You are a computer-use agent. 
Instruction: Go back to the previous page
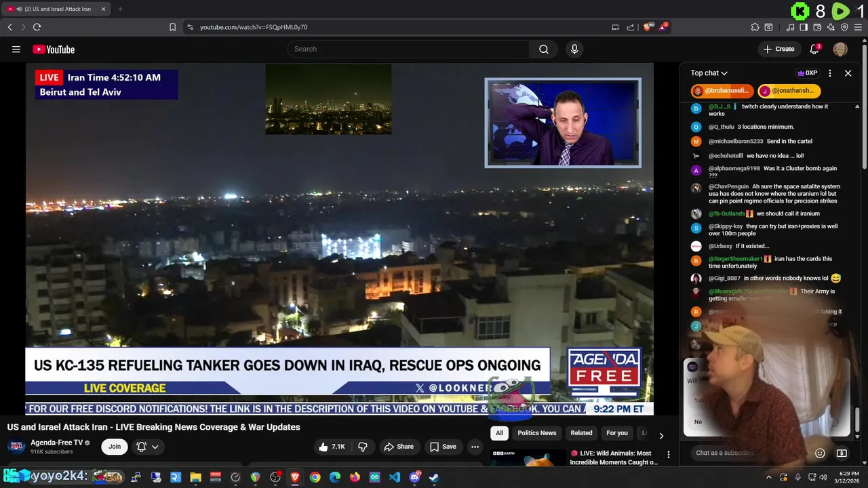pyautogui.click(x=9, y=27)
